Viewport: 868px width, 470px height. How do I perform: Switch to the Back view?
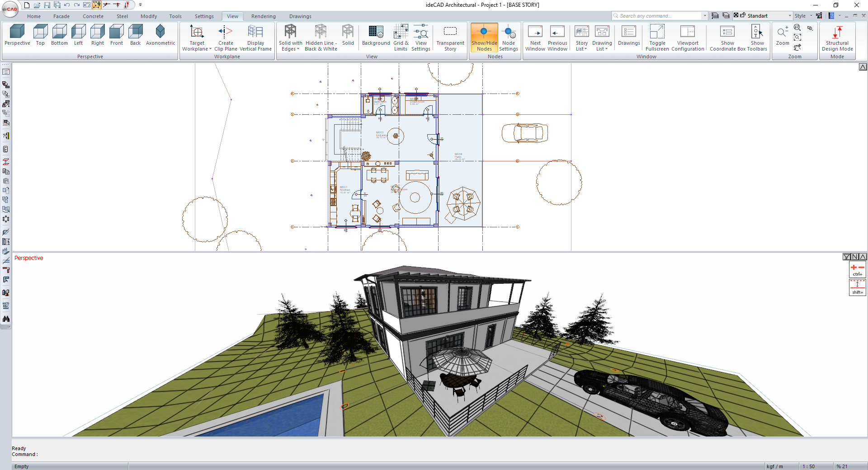click(135, 35)
